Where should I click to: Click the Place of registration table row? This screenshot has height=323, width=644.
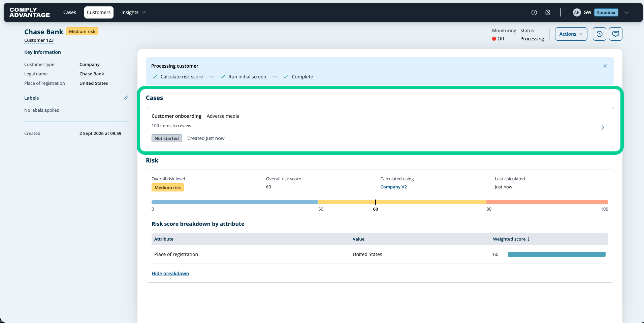tap(380, 254)
